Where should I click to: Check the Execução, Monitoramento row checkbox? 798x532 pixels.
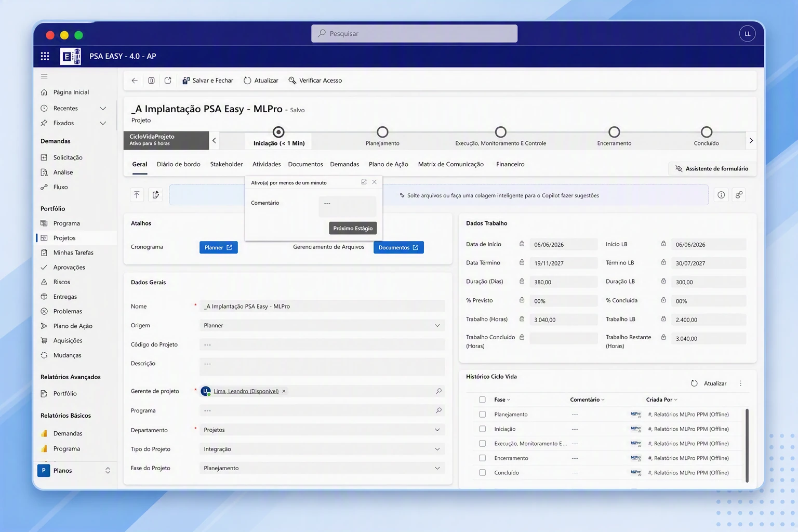[x=482, y=444]
